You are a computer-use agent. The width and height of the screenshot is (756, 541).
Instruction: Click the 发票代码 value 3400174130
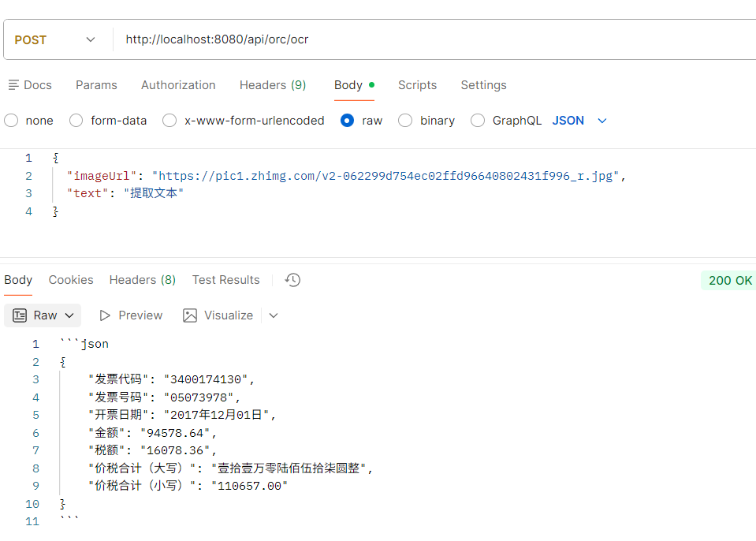(206, 380)
